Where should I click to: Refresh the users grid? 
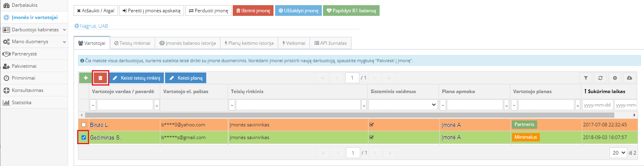[x=600, y=78]
